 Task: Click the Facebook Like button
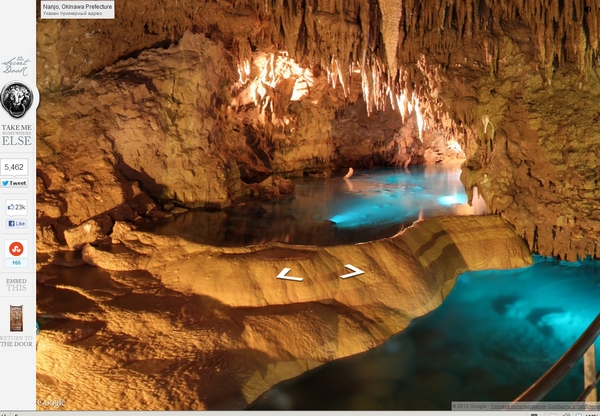pos(16,224)
